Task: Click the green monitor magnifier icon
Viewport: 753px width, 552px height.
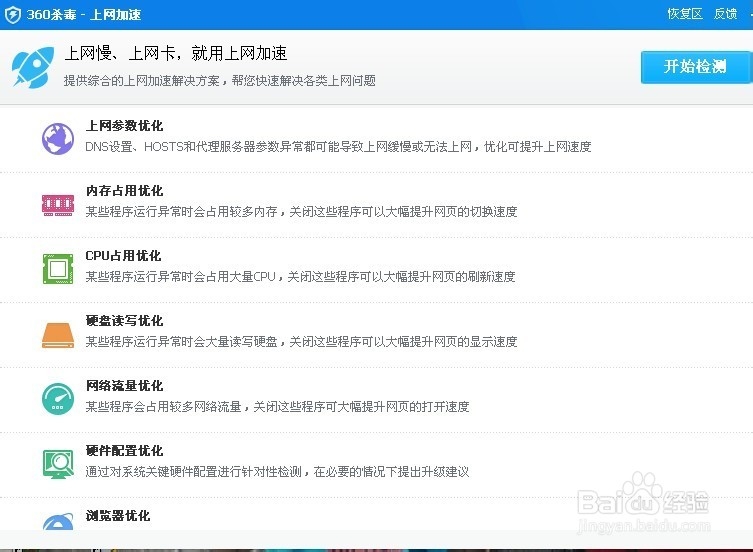Action: [58, 464]
